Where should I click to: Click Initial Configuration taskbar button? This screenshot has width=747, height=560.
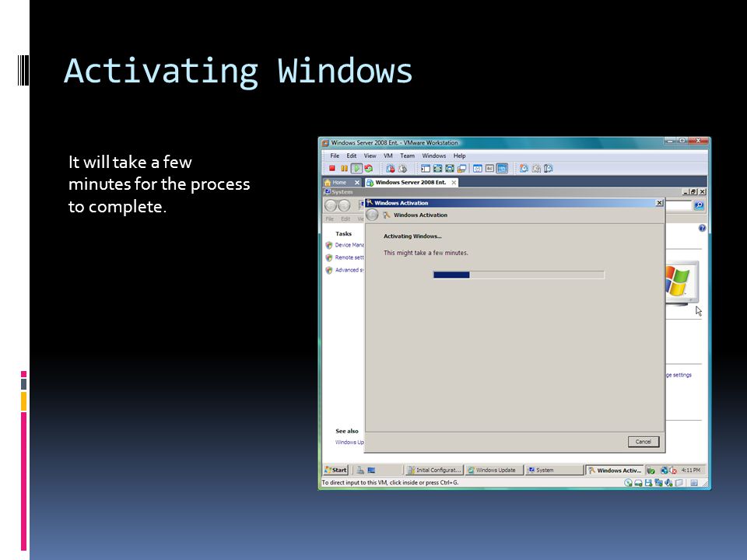tap(434, 470)
